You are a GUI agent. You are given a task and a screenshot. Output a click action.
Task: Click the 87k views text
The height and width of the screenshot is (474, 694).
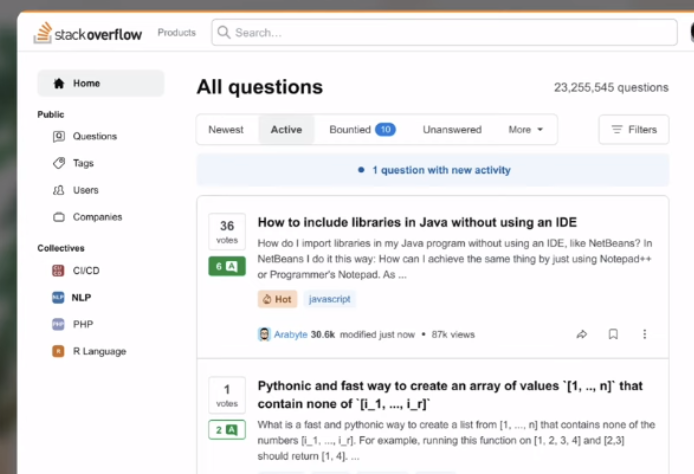(x=453, y=335)
